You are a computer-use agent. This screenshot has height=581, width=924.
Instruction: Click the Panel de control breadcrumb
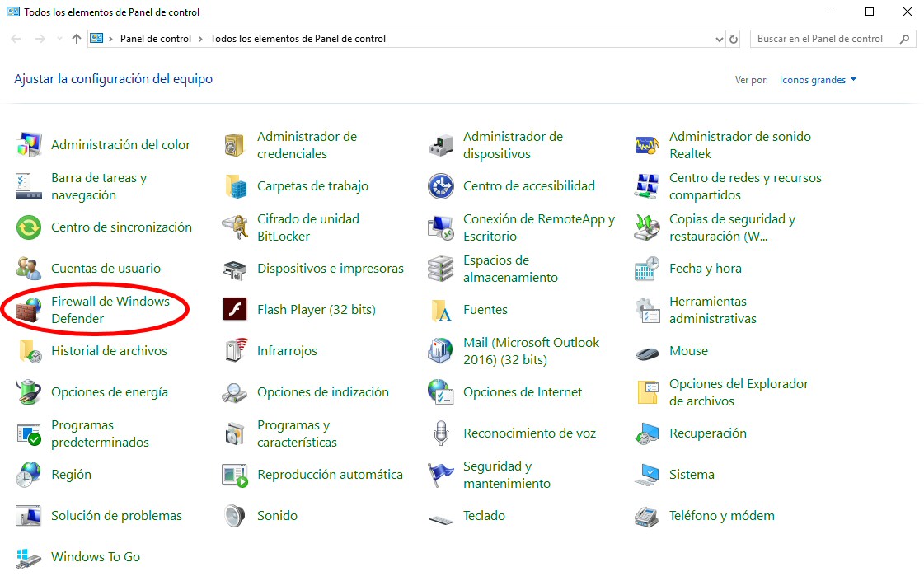pyautogui.click(x=155, y=39)
